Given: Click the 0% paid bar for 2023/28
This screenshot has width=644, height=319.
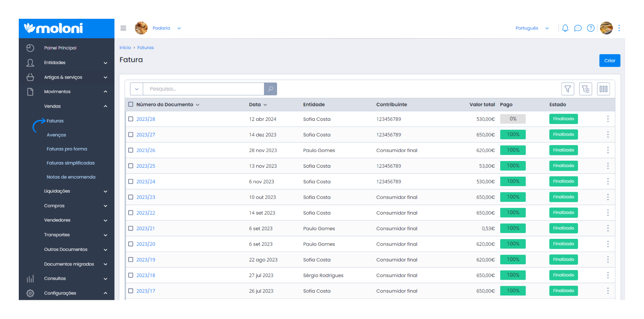Looking at the screenshot, I should pyautogui.click(x=513, y=119).
